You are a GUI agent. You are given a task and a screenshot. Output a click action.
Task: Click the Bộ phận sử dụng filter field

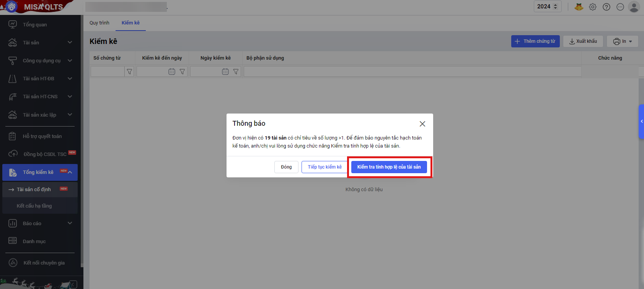click(412, 71)
